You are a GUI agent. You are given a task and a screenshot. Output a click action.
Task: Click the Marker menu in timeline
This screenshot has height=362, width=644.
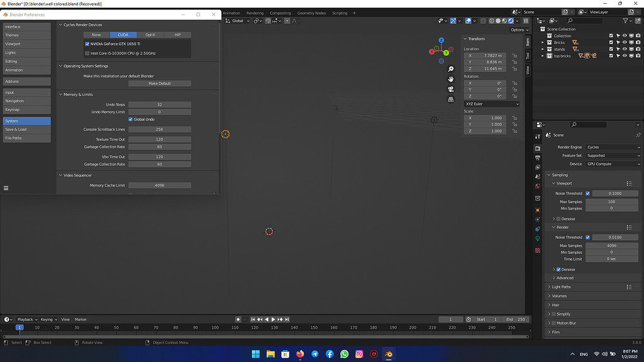(80, 319)
